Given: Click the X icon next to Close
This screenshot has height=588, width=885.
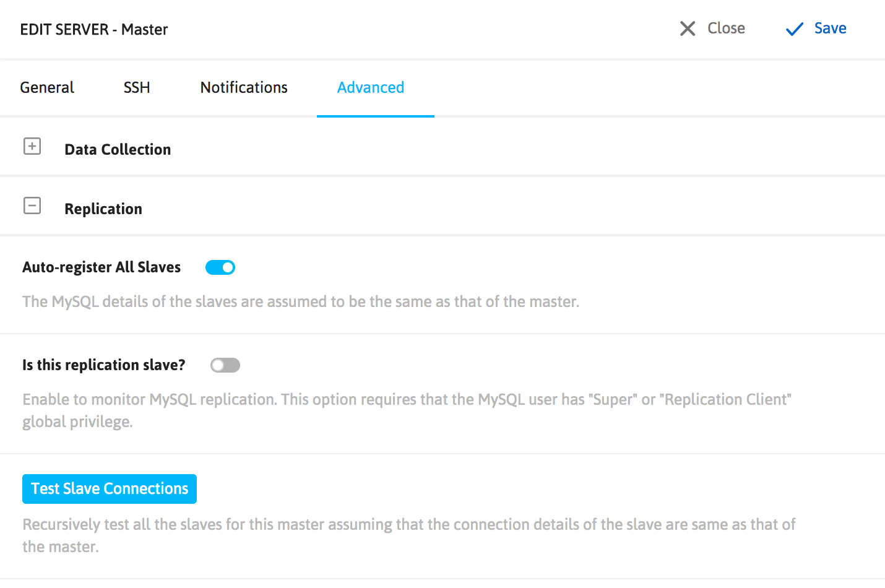Looking at the screenshot, I should pyautogui.click(x=688, y=28).
